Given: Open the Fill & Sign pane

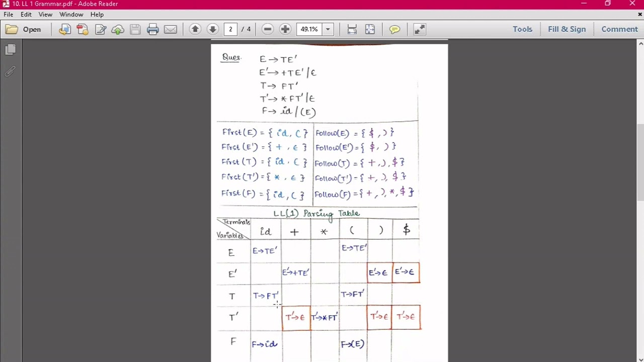Looking at the screenshot, I should pos(567,29).
